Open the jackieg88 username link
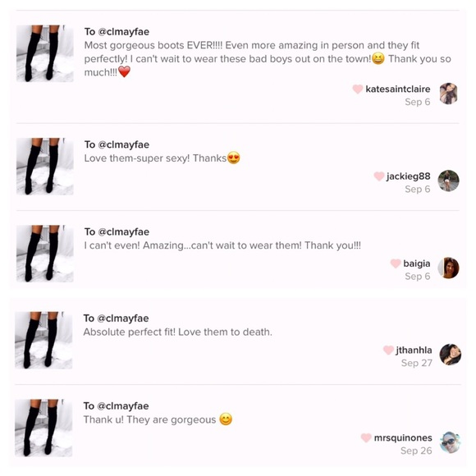The image size is (476, 476). coord(409,176)
